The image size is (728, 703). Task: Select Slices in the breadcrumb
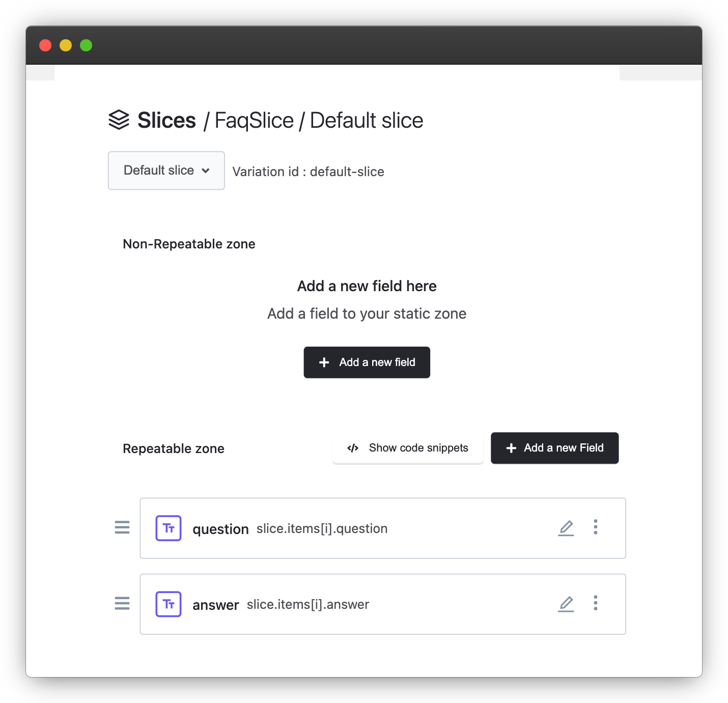click(166, 120)
